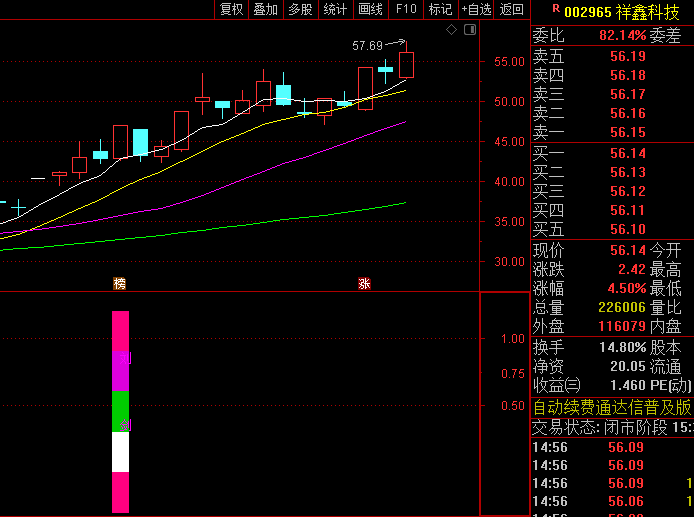Click the 1.00 indicator axis label

[513, 339]
